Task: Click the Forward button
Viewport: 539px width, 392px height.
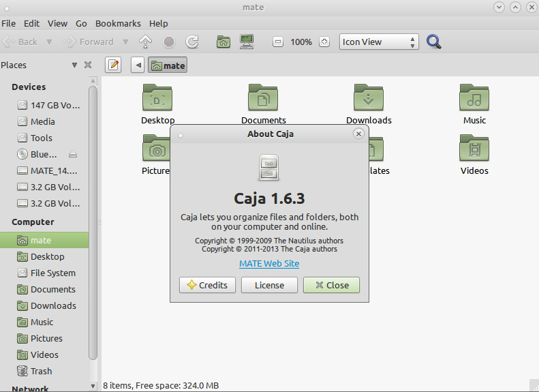Action: (x=89, y=42)
